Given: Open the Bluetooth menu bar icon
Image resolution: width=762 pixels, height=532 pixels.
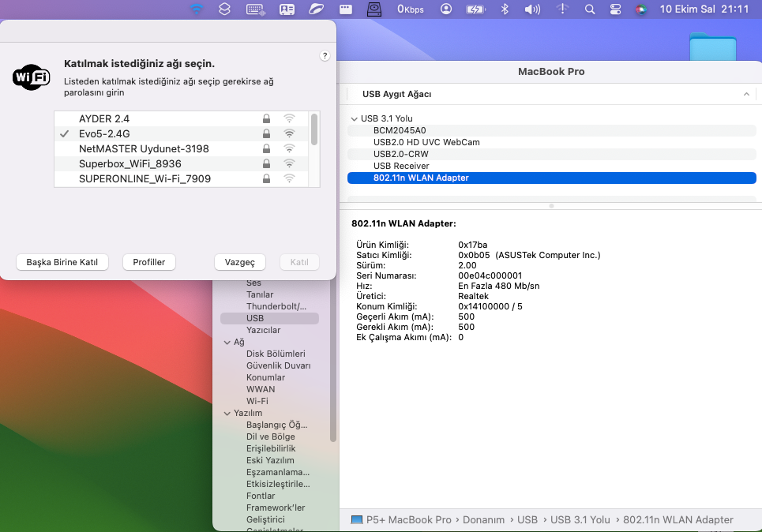Looking at the screenshot, I should pos(505,9).
